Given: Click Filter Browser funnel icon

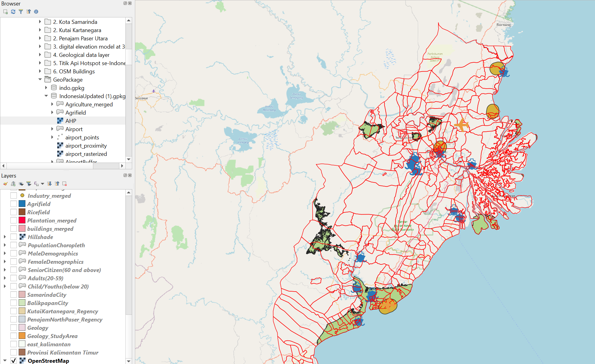Looking at the screenshot, I should tap(21, 12).
